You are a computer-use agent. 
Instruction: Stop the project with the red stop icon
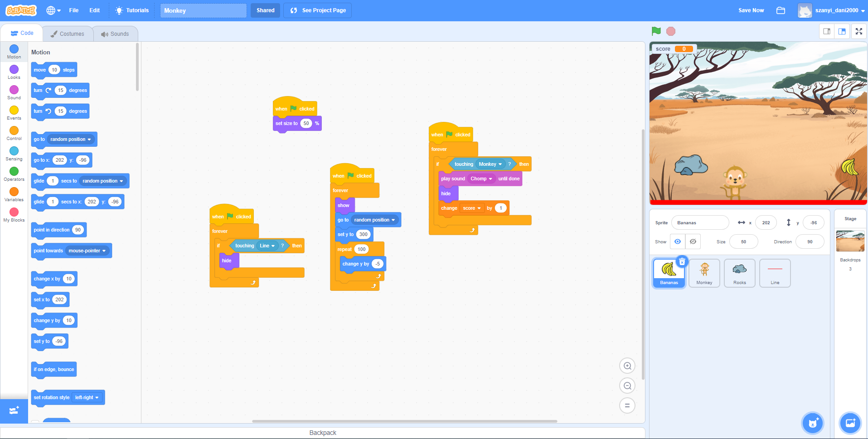tap(671, 31)
